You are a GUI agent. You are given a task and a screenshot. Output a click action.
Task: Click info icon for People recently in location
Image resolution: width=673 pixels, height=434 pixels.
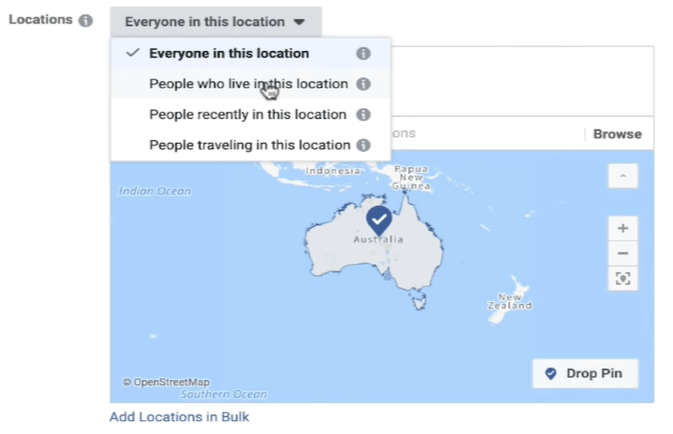click(363, 115)
